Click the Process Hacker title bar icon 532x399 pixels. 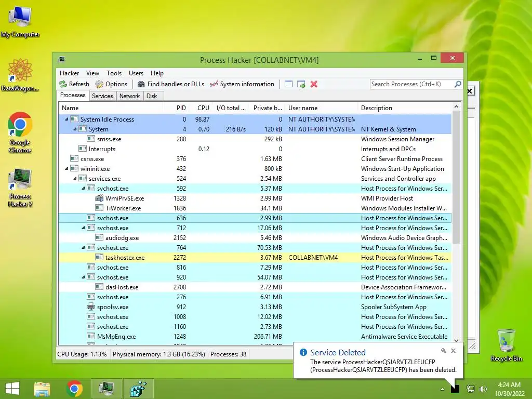pyautogui.click(x=61, y=60)
